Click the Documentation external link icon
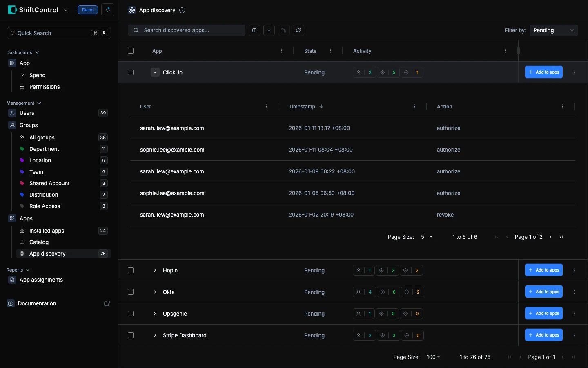The width and height of the screenshot is (588, 368). click(107, 303)
